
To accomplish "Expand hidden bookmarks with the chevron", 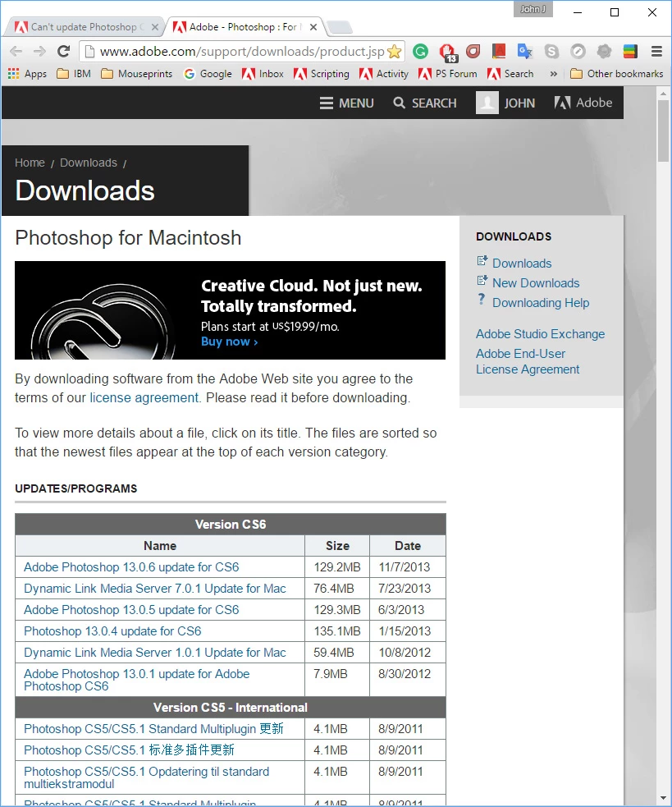I will pyautogui.click(x=554, y=74).
